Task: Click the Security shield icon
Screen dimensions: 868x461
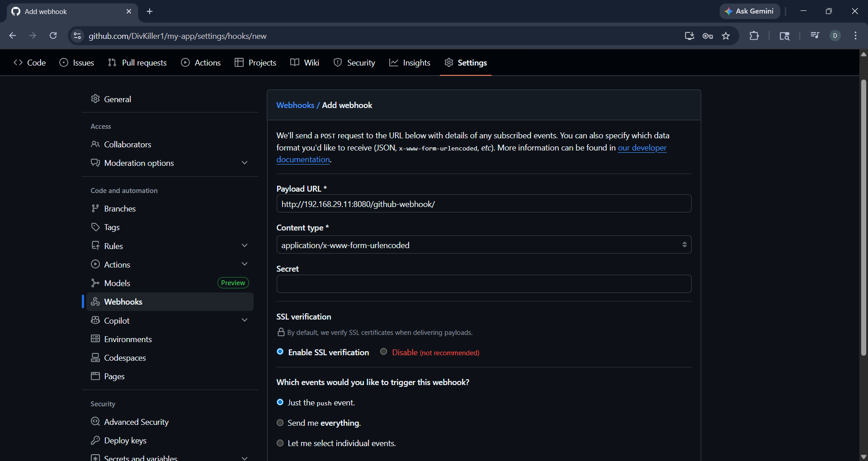Action: pos(338,62)
